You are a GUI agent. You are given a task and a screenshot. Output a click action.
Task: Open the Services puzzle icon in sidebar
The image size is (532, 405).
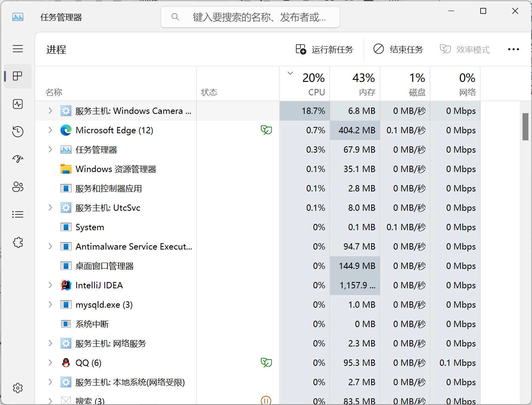coord(18,242)
